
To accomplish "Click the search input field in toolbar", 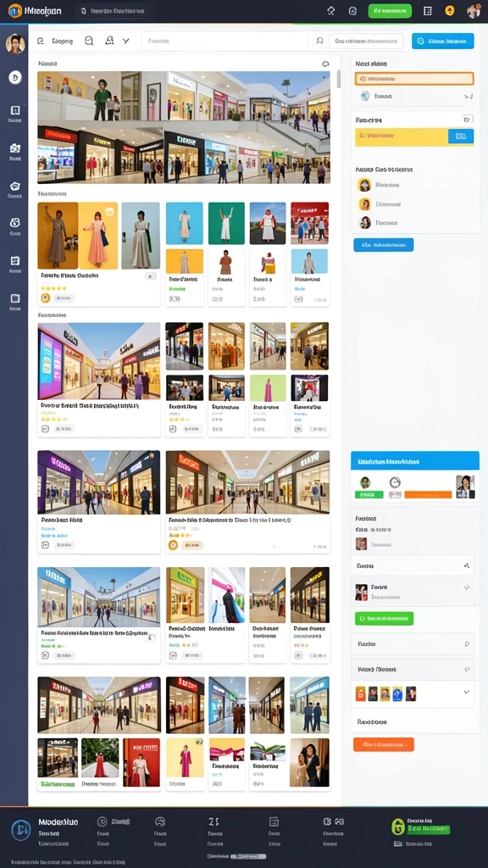I will pyautogui.click(x=225, y=41).
